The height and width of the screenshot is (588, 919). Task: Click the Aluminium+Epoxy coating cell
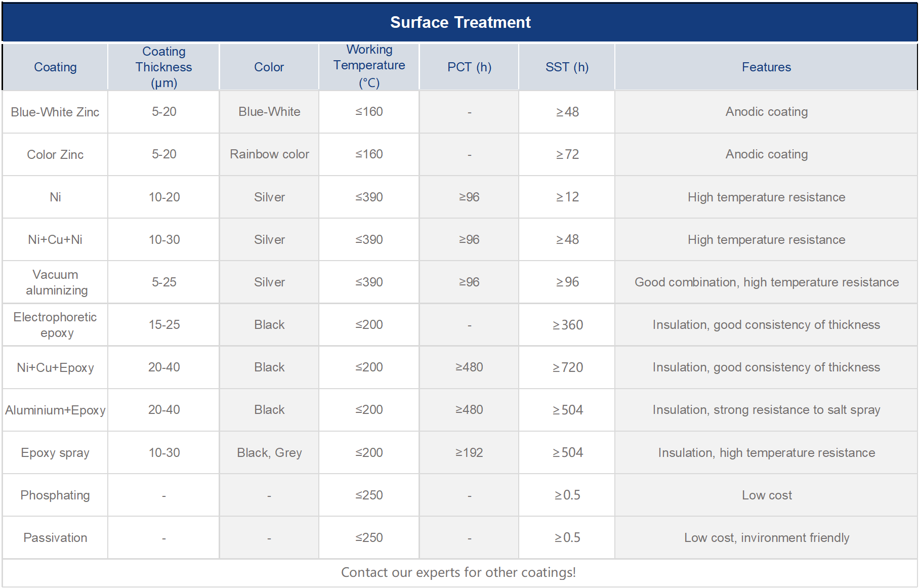[x=55, y=410]
